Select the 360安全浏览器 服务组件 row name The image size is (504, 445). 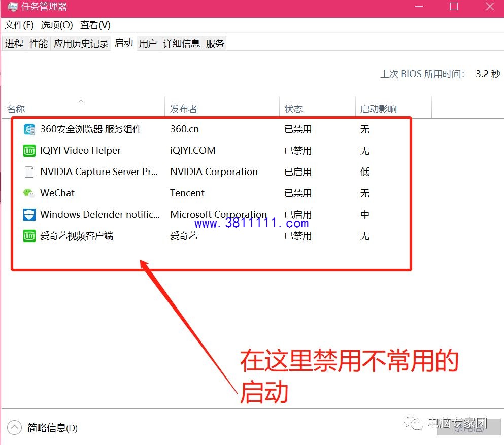(91, 129)
